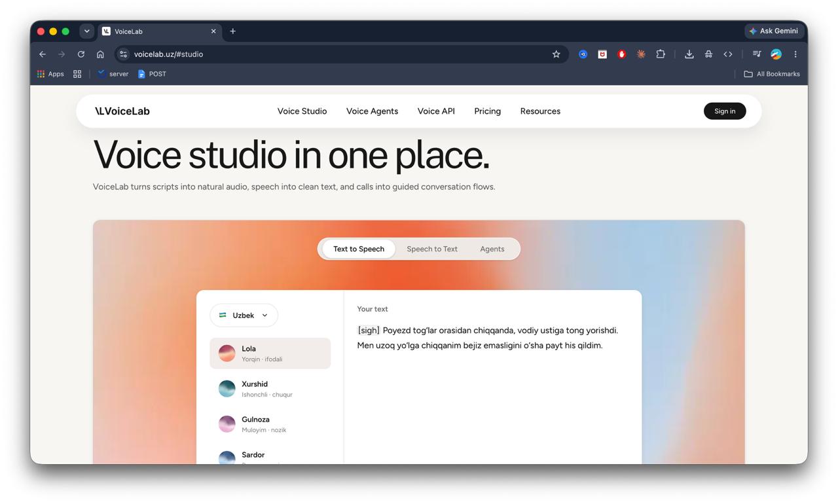The height and width of the screenshot is (504, 838).
Task: Switch to the Speech to Text tab
Action: [x=432, y=249]
